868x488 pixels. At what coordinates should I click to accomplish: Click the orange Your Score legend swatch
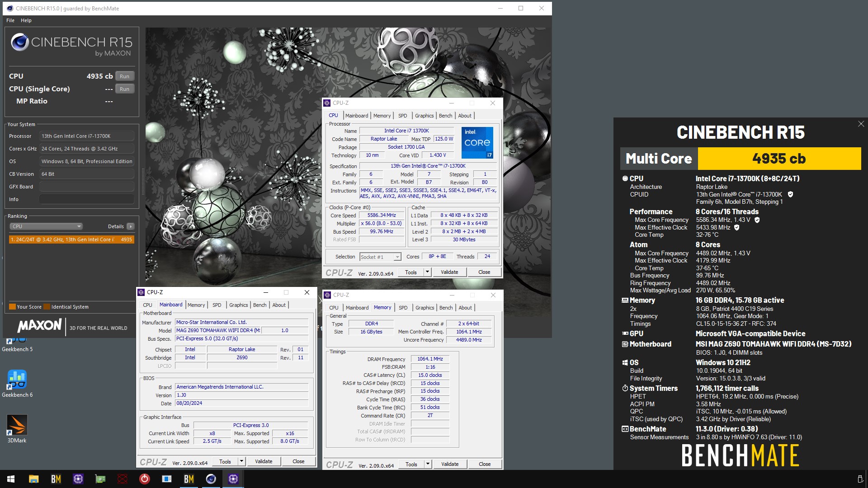tap(12, 307)
